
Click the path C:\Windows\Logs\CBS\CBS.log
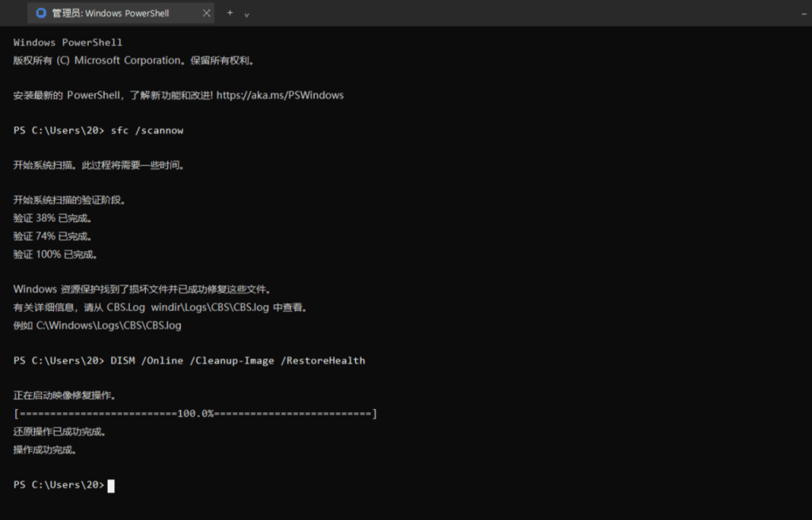coord(109,326)
